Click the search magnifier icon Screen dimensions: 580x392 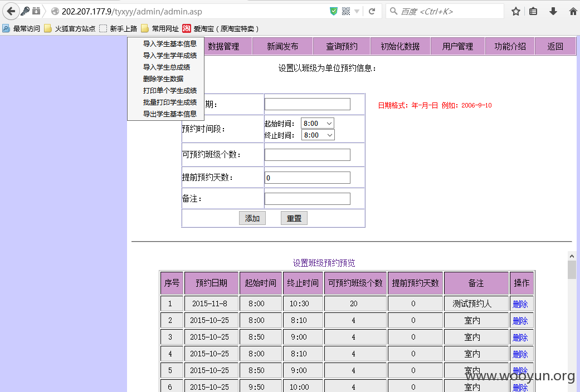[x=393, y=12]
